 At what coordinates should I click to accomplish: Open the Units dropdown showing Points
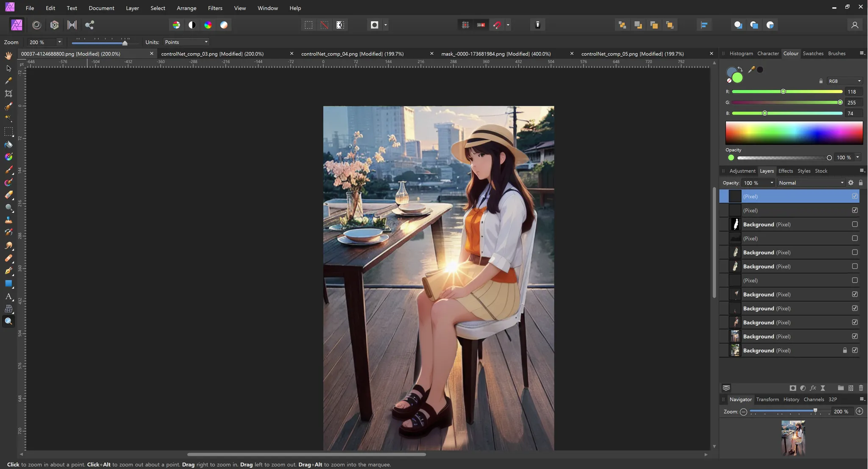(x=186, y=42)
